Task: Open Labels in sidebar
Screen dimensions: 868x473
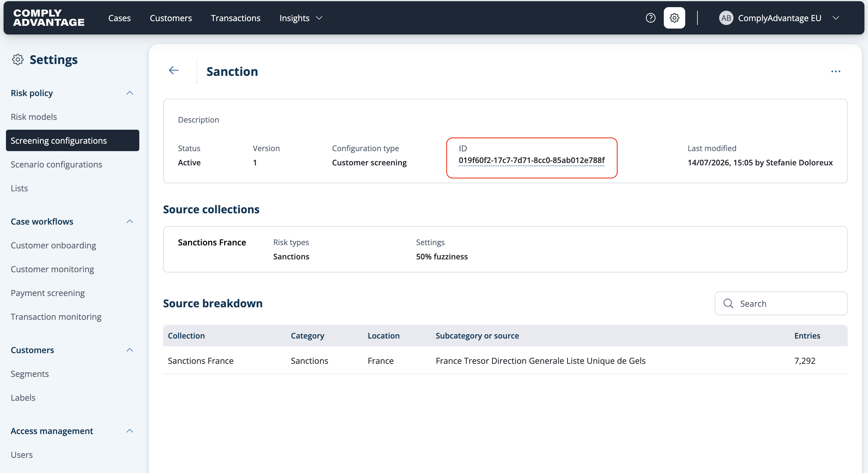Action: (23, 398)
